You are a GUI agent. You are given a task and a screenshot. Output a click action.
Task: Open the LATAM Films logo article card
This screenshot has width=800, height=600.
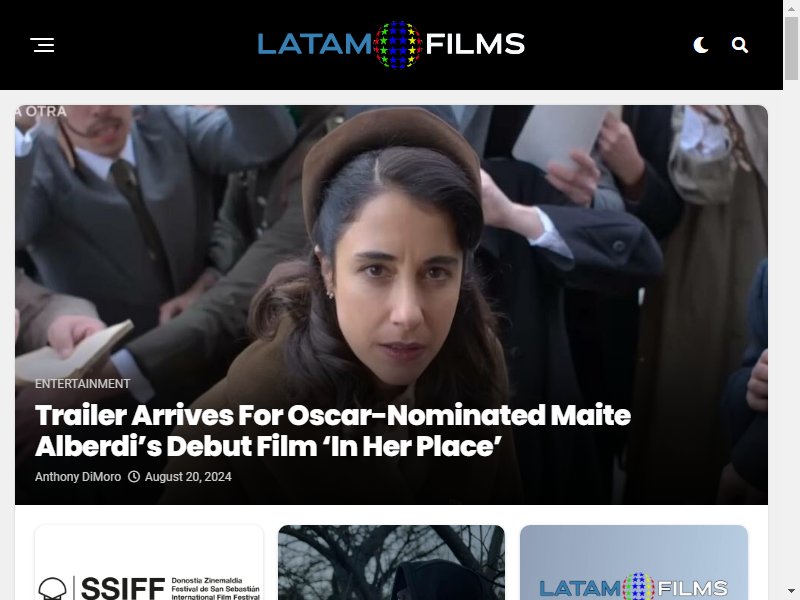[x=634, y=562]
